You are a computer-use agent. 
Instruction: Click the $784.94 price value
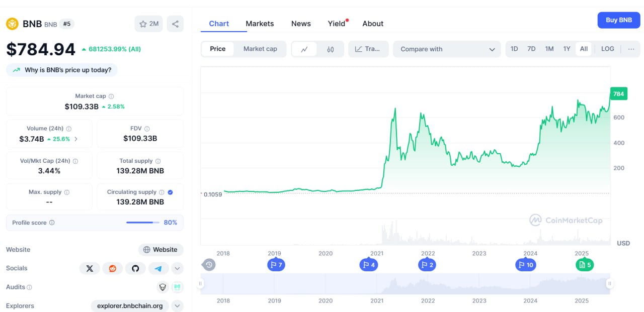pos(41,49)
